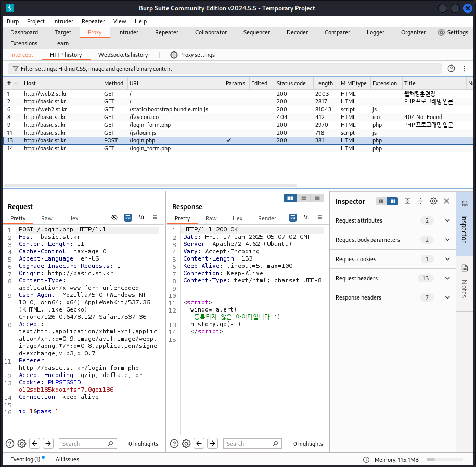The width and height of the screenshot is (476, 467).
Task: Expand all Inspector sections
Action: point(407,201)
